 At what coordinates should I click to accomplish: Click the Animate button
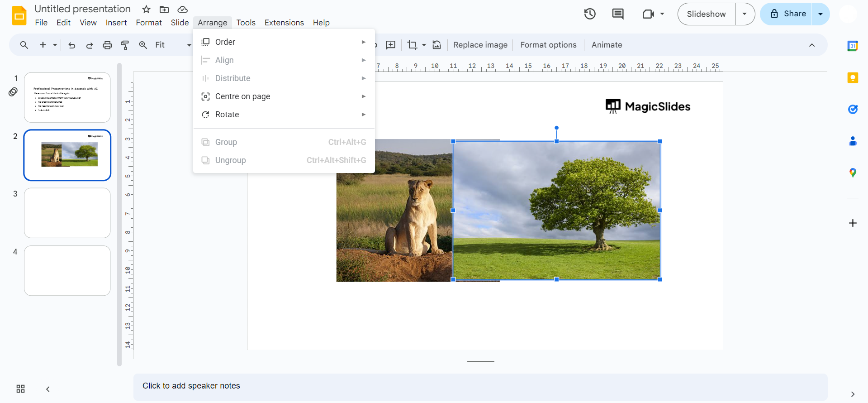607,45
